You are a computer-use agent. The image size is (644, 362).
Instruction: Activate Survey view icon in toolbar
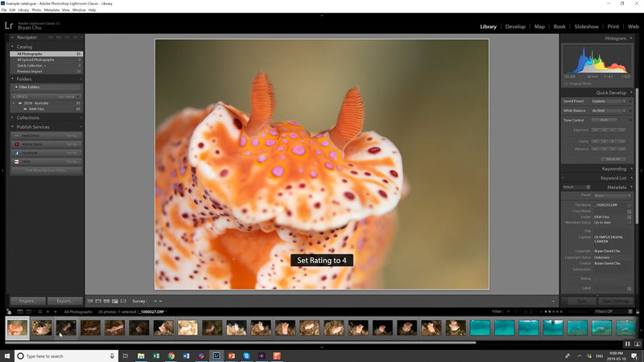(117, 301)
